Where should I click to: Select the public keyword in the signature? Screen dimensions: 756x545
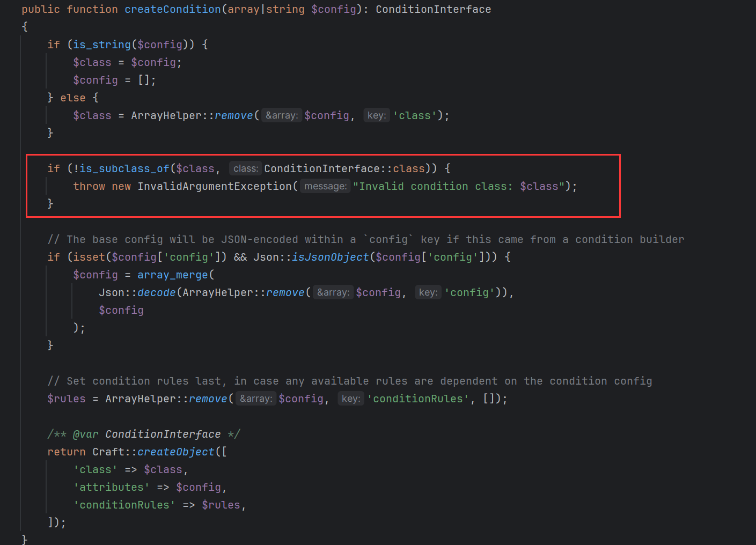click(41, 9)
